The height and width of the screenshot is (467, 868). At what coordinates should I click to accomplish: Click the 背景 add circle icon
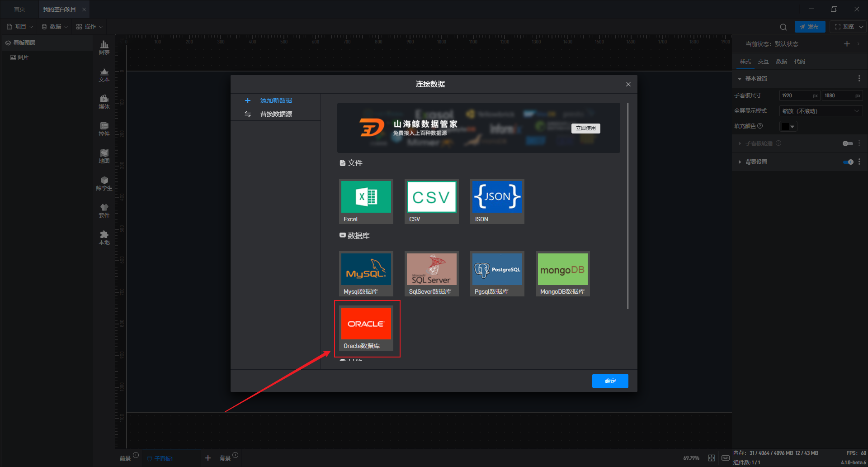tap(236, 455)
